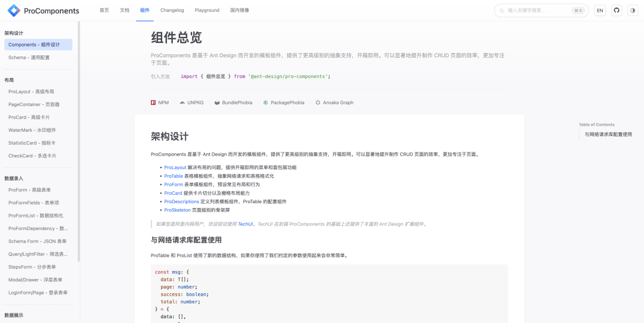644x323 pixels.
Task: Open the PackagePhobia link
Action: (x=284, y=103)
